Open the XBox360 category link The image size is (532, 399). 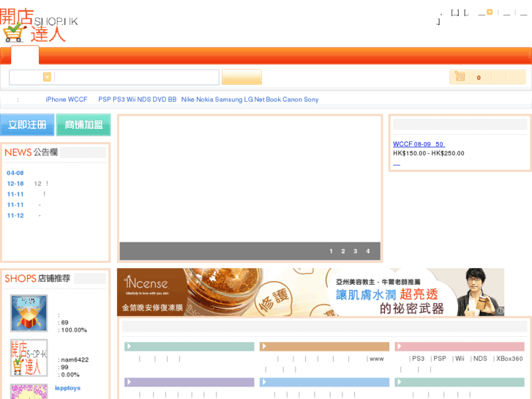click(x=509, y=359)
